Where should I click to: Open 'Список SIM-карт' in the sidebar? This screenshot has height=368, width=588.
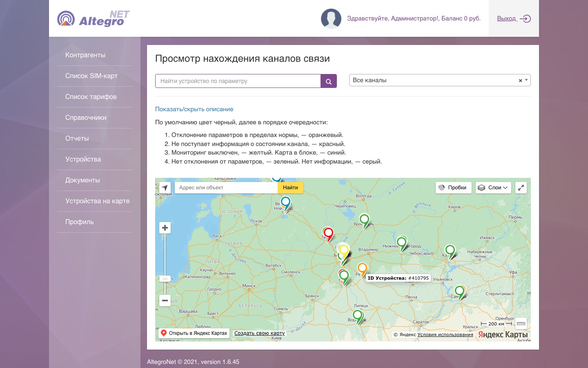(x=91, y=76)
